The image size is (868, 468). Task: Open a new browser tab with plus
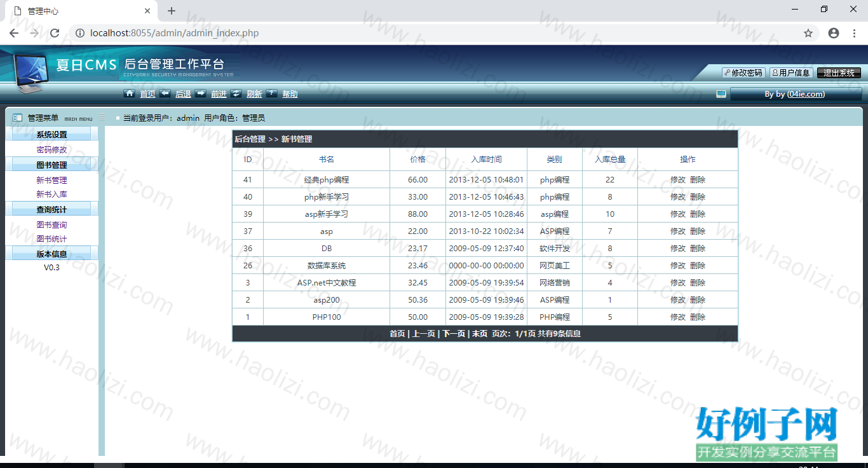point(172,11)
